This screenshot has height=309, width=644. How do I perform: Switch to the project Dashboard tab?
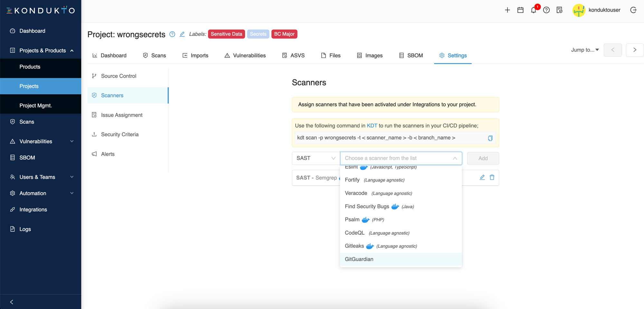[109, 55]
